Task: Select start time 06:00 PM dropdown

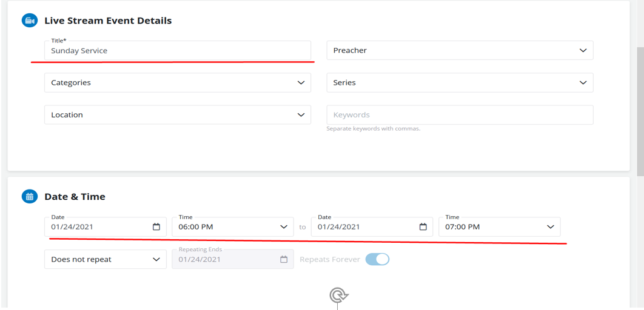Action: [232, 227]
